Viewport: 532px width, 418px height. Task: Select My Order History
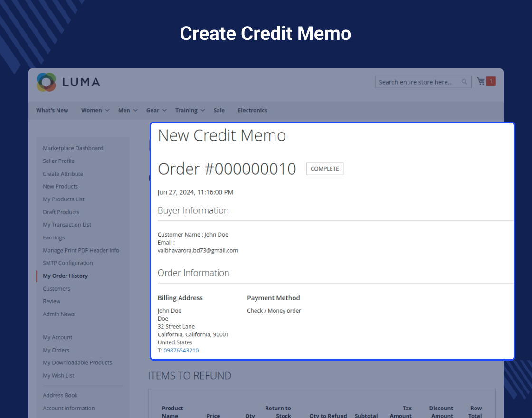tap(65, 276)
